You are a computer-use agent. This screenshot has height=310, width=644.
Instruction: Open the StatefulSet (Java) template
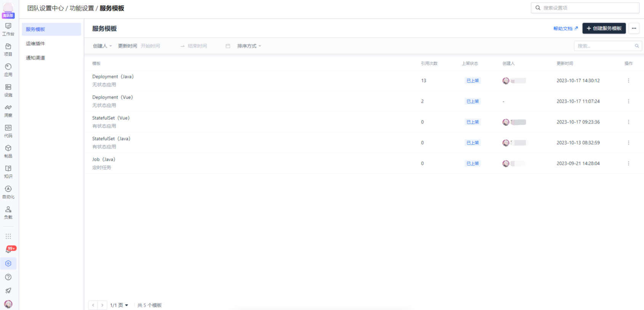112,139
